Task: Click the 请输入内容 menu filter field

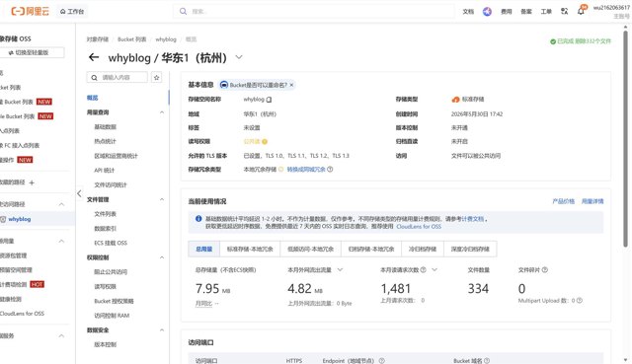Action: pos(118,77)
